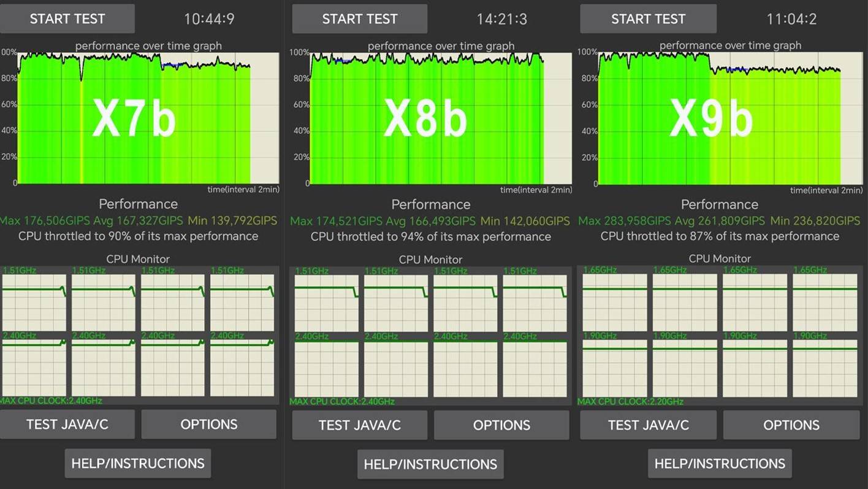Image resolution: width=868 pixels, height=489 pixels.
Task: Open HELP/INSTRUCTIONS below the X9b panel
Action: (x=720, y=464)
